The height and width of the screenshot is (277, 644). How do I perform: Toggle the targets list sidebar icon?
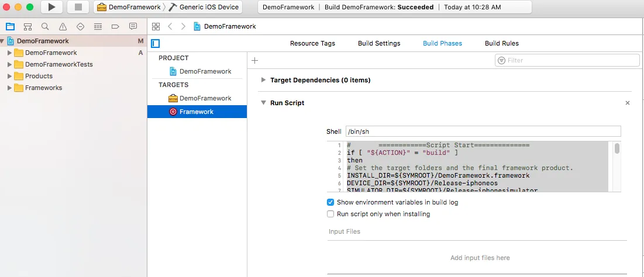coord(155,43)
